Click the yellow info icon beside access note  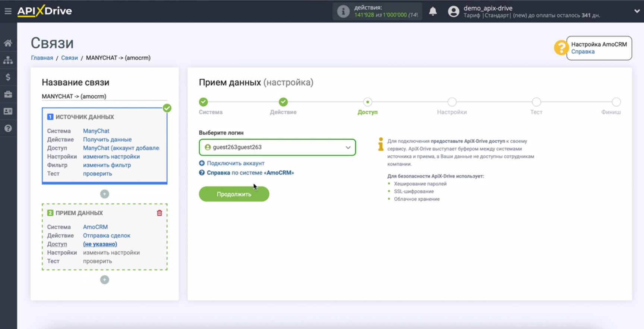point(381,144)
